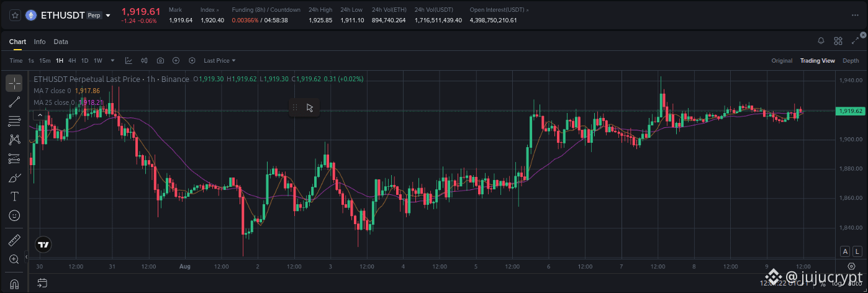868x293 pixels.
Task: Switch to 1s interval
Action: 31,60
